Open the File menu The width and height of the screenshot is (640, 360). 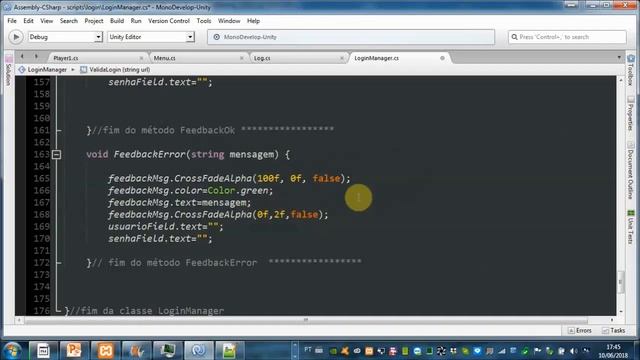pyautogui.click(x=12, y=21)
